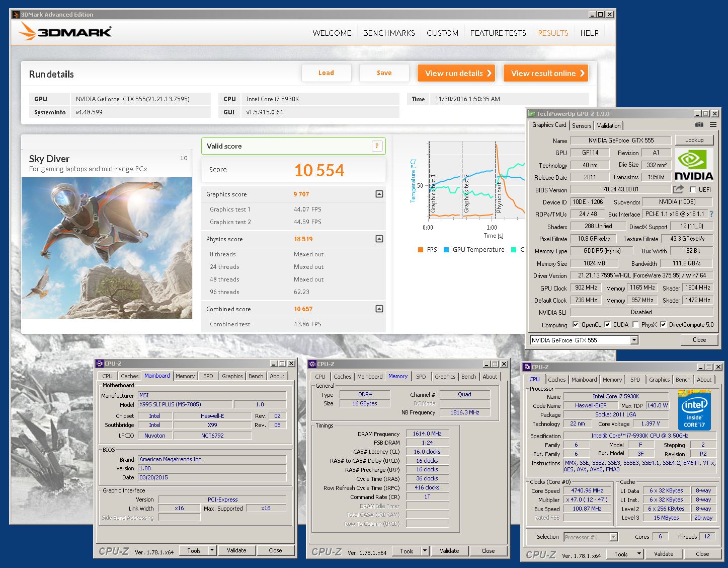Screen dimensions: 728x568
Task: Collapse the Combined score section
Action: [x=379, y=309]
